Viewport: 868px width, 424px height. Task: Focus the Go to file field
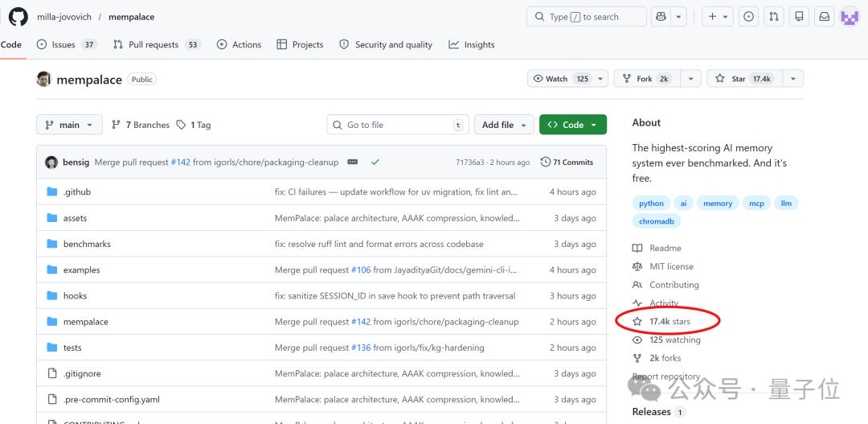(x=398, y=125)
